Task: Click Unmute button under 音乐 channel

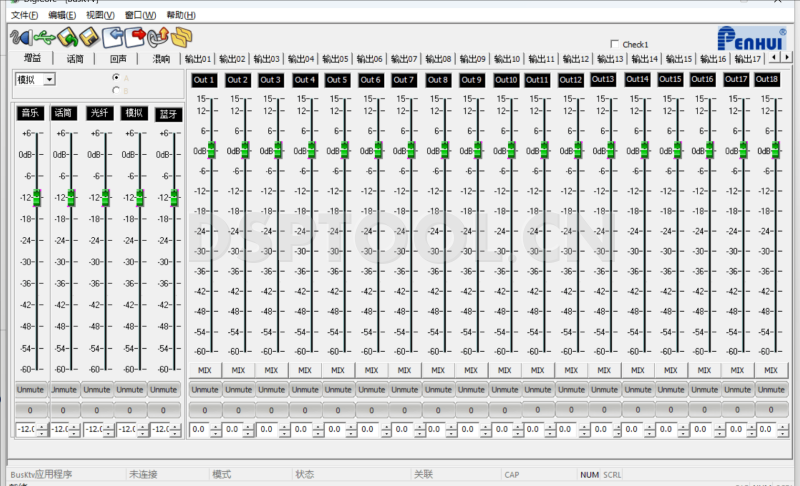Action: [x=29, y=389]
